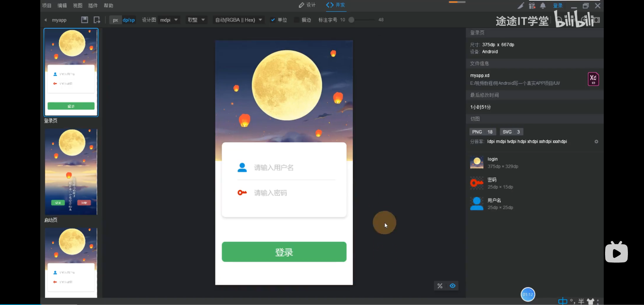The width and height of the screenshot is (644, 305).
Task: Switch units to px
Action: (x=115, y=20)
